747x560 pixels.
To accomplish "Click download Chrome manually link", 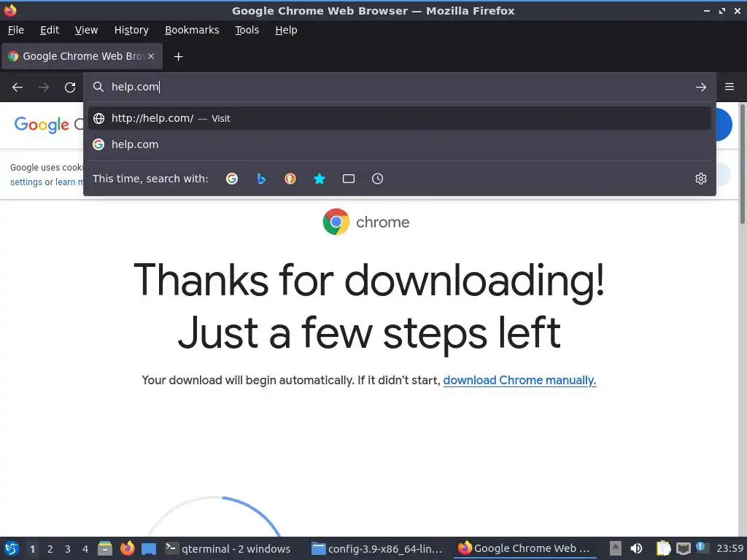I will (519, 380).
